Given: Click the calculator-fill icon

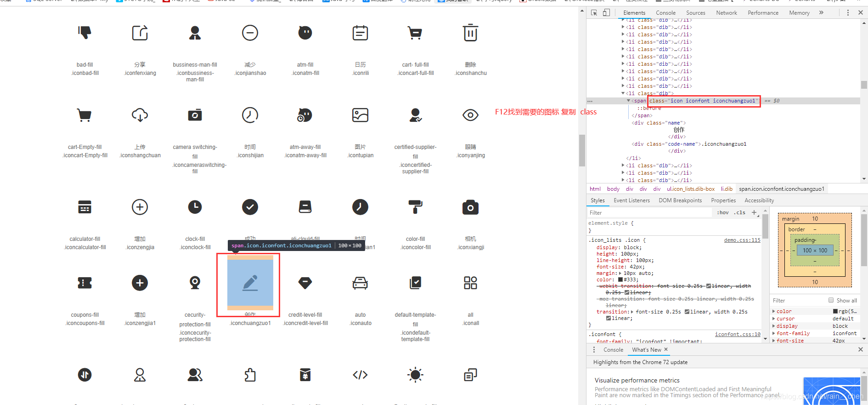Looking at the screenshot, I should click(85, 207).
